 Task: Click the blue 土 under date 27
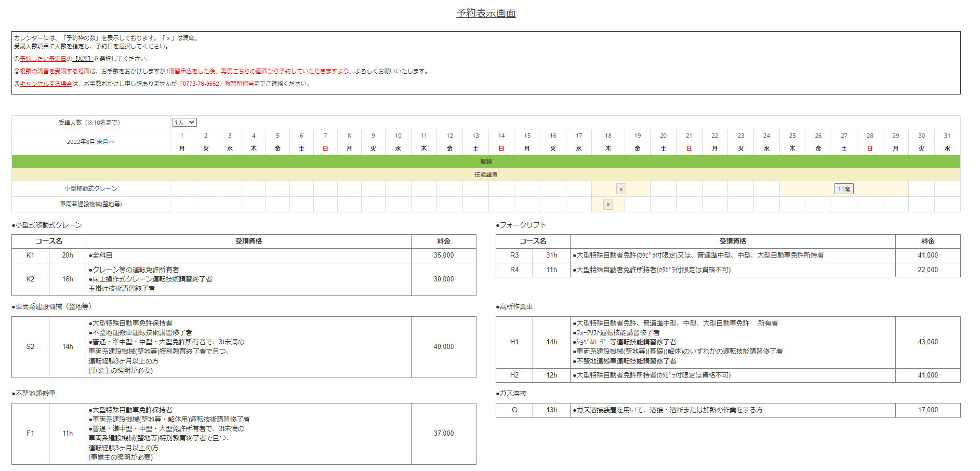(844, 149)
